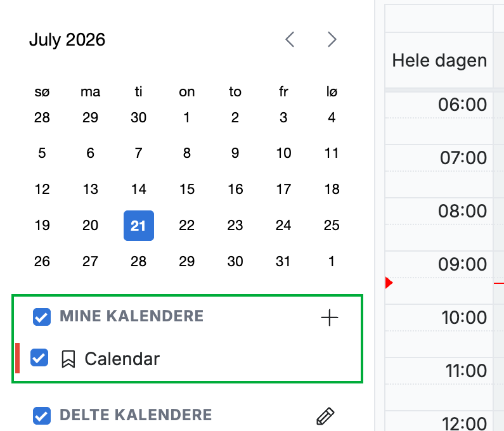Click the 09:00 time slot label
The height and width of the screenshot is (431, 504).
point(462,264)
